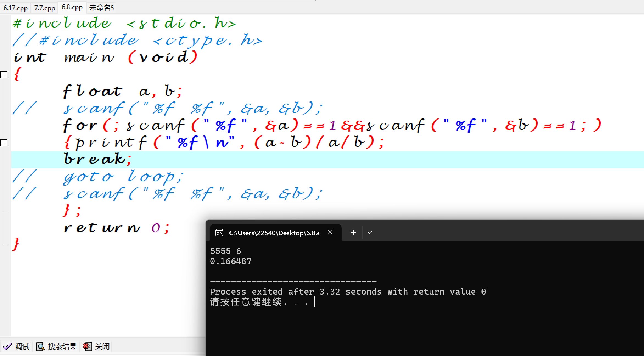Click the 调试 checkmark icon
The image size is (644, 356).
7,346
